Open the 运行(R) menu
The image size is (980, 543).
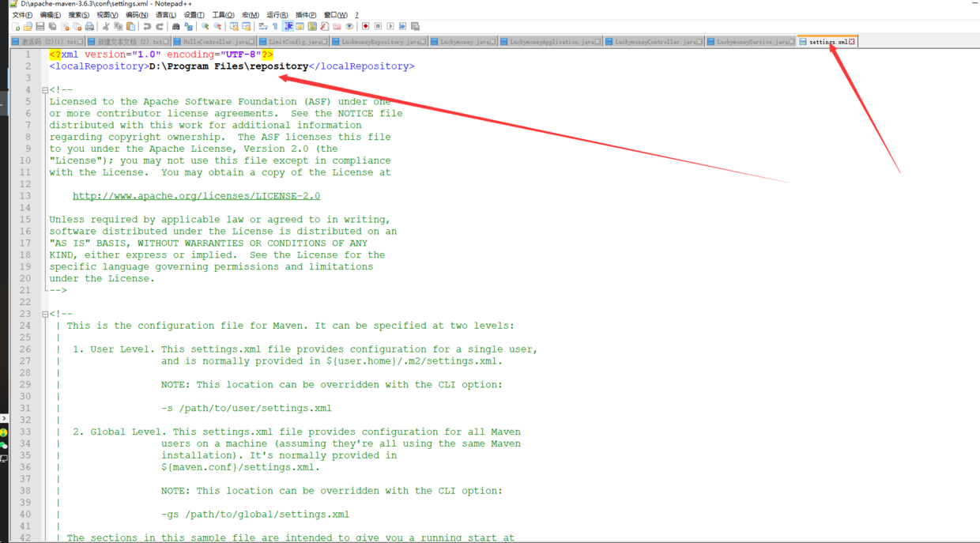point(277,15)
